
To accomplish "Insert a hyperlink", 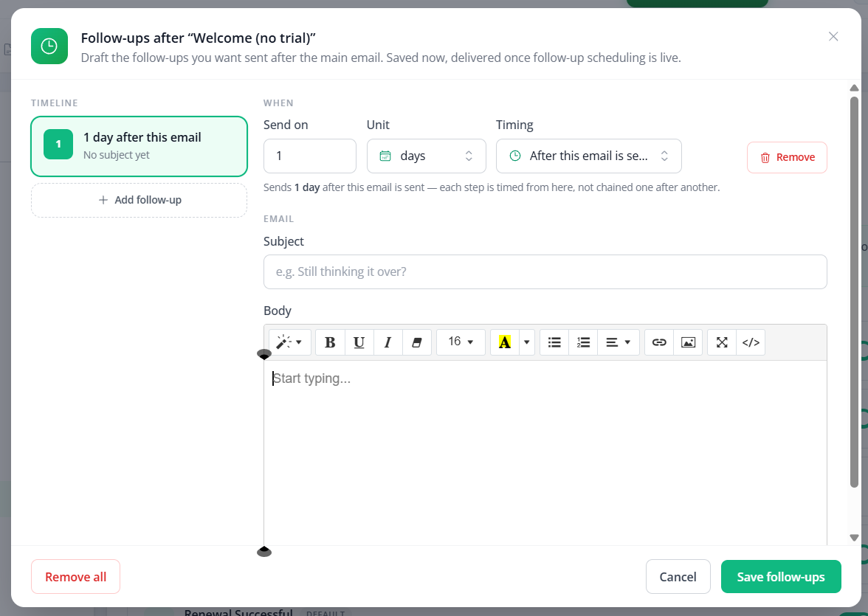I will (x=658, y=342).
